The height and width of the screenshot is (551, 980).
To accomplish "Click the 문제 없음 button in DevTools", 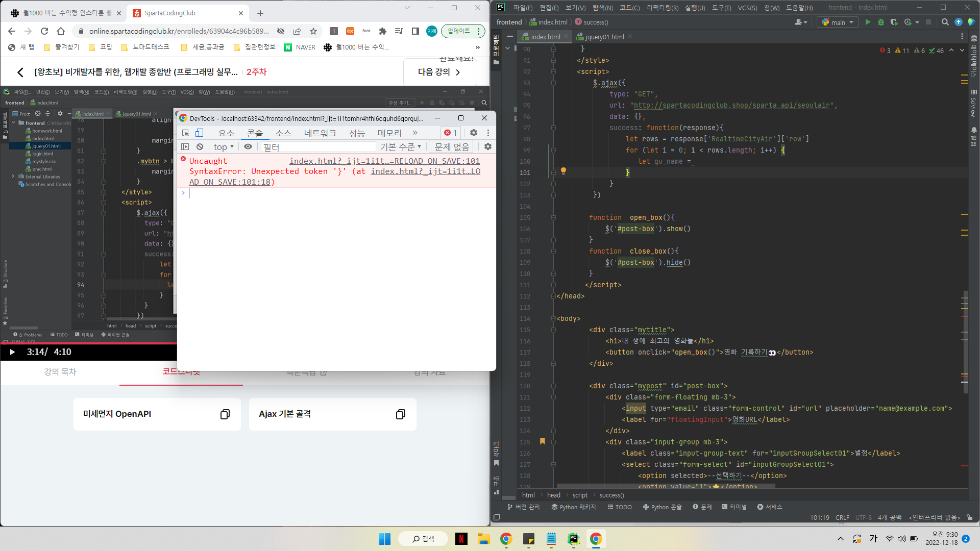I will point(452,147).
